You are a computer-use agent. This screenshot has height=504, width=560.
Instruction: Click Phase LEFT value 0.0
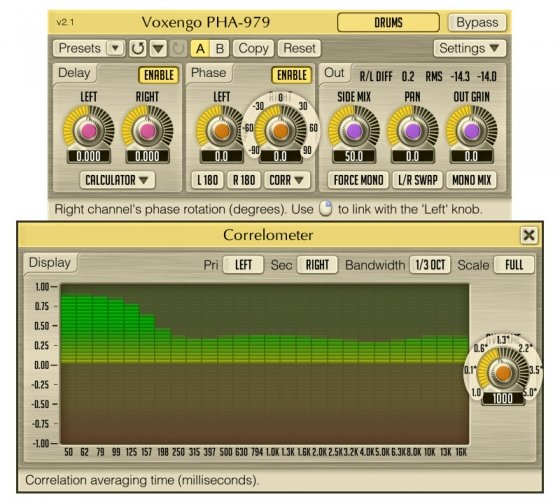[x=221, y=156]
